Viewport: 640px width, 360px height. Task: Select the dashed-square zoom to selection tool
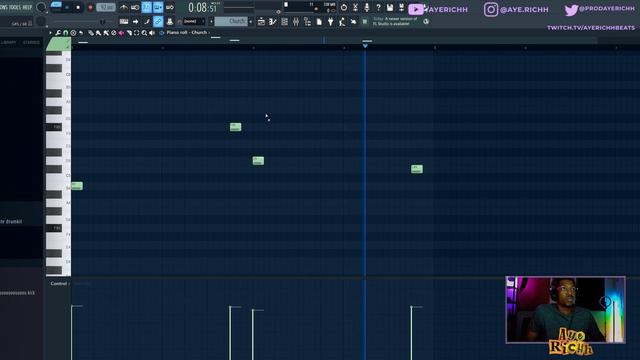pos(137,33)
